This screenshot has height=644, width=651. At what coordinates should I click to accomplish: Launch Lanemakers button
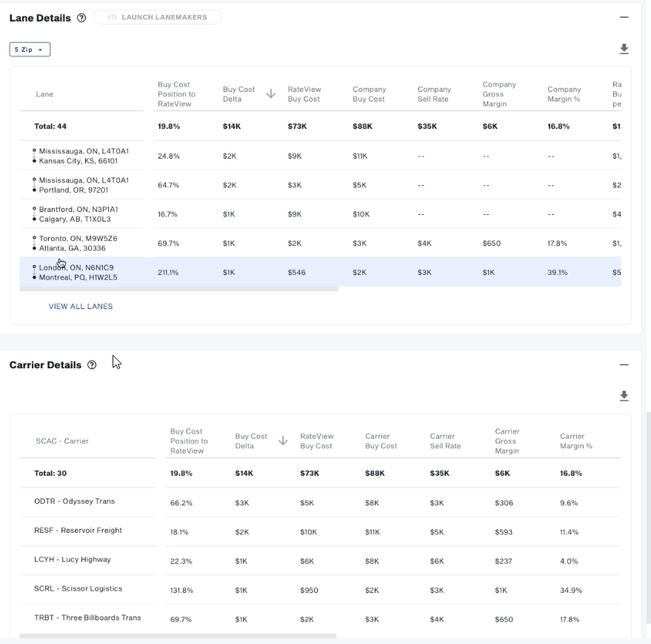[157, 17]
